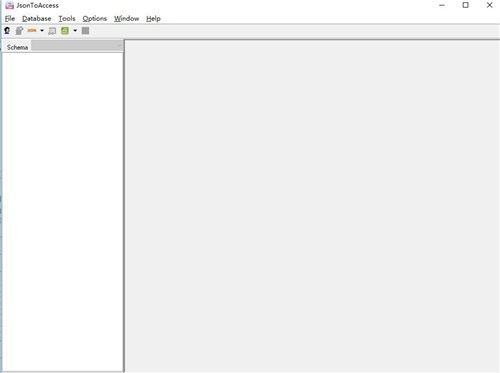Open the Help menu
Screen dimensions: 500x373
(153, 19)
